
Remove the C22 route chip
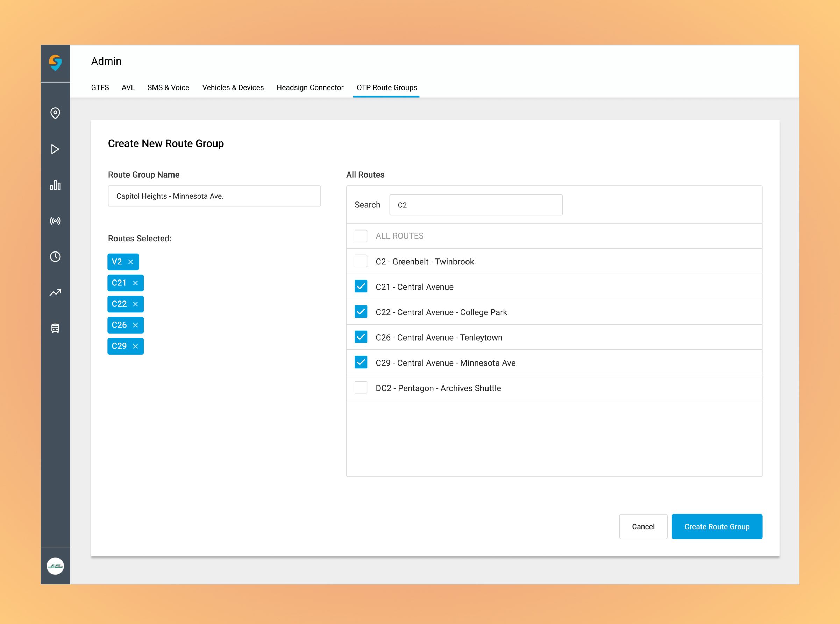(x=135, y=304)
